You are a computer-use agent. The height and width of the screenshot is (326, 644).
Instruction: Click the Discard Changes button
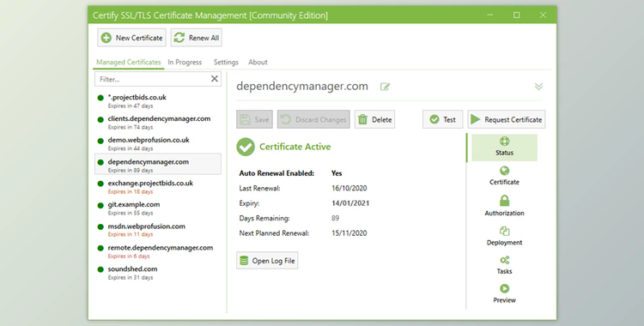(313, 119)
